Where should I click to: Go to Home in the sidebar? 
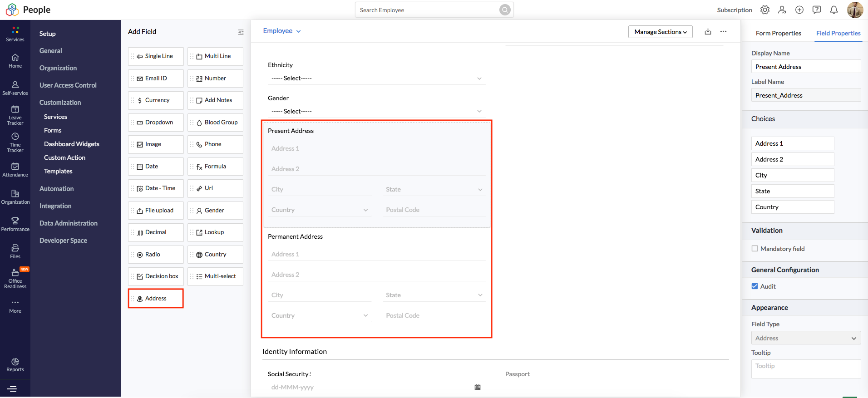click(15, 61)
